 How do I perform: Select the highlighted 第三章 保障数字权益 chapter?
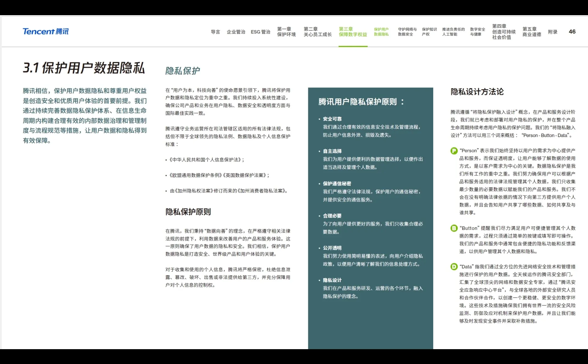coord(352,32)
